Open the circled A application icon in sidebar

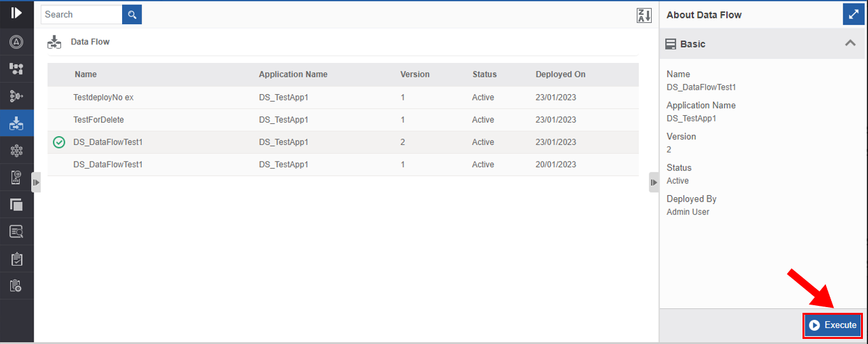point(17,42)
